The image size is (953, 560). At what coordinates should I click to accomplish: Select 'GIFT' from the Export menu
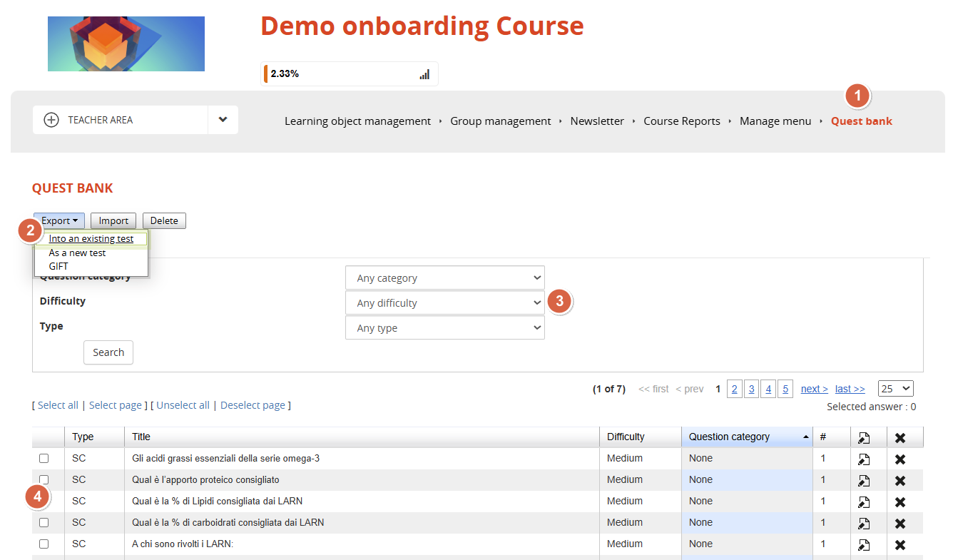58,266
